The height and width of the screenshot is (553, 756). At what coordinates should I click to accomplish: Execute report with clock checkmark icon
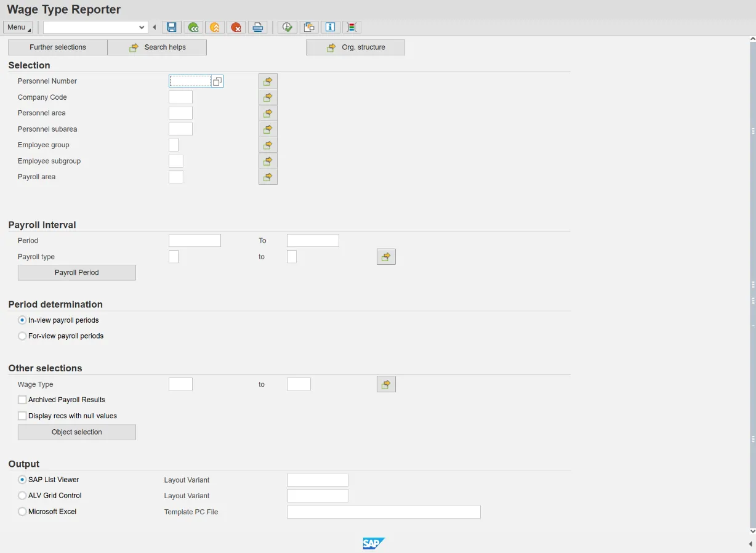pos(288,27)
